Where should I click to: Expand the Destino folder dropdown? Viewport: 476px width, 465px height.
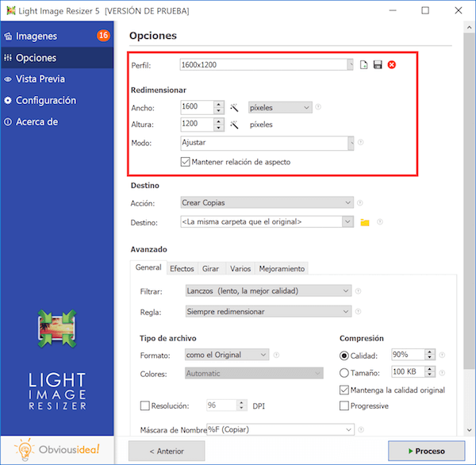point(348,221)
